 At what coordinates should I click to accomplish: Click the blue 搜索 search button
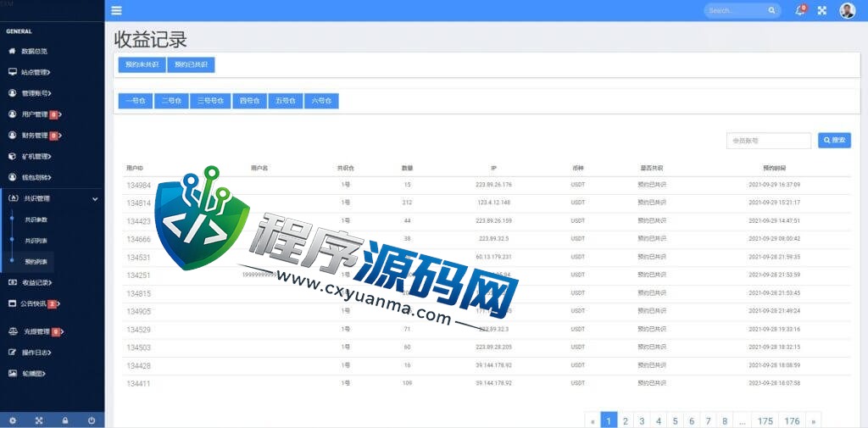pos(834,140)
